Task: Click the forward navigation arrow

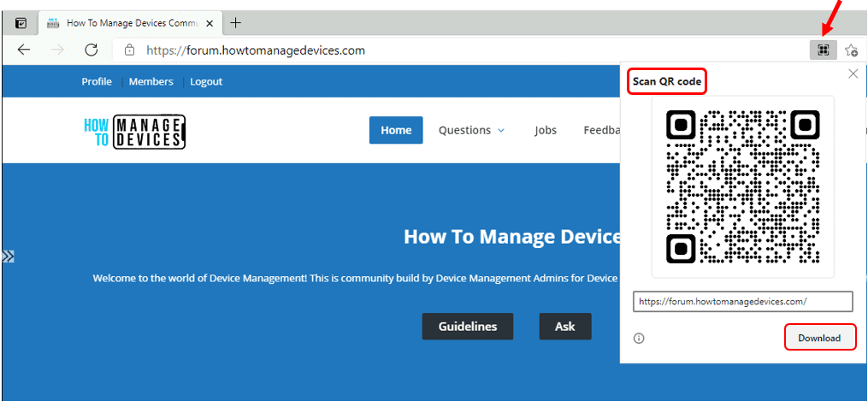Action: pos(57,50)
